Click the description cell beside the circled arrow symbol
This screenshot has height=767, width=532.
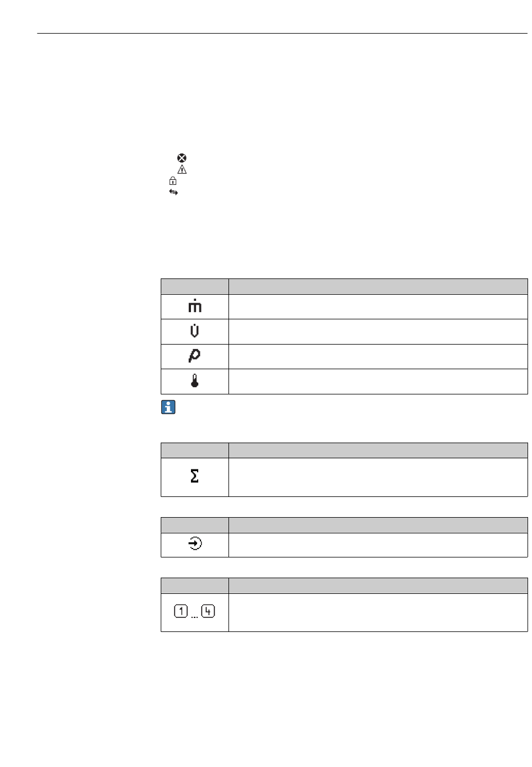point(378,545)
